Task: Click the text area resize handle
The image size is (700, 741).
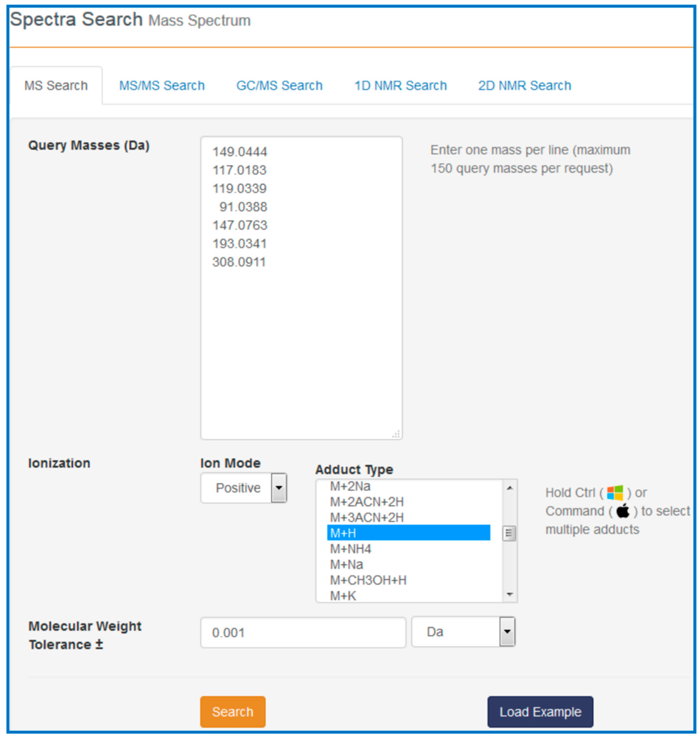Action: [x=396, y=434]
